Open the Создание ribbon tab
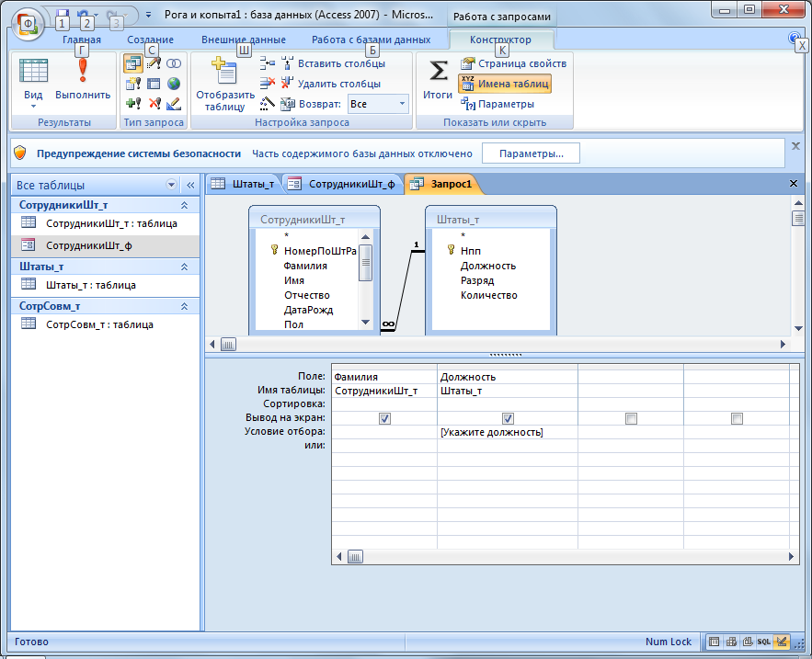Screen dimensions: 812x659 pyautogui.click(x=150, y=40)
